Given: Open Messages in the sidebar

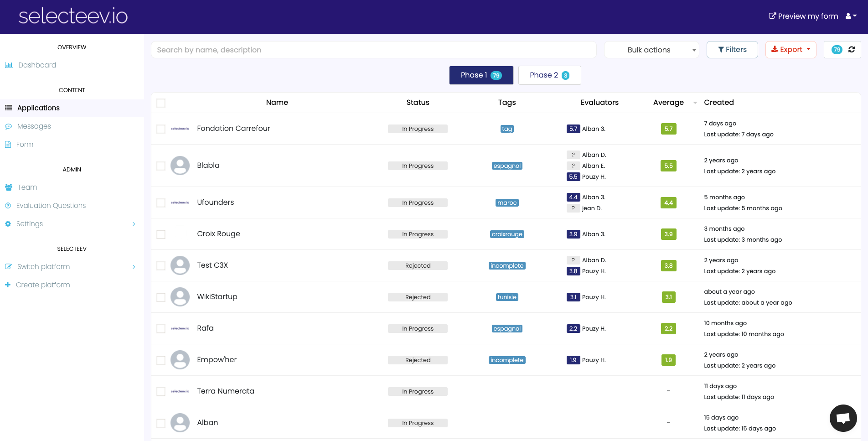Looking at the screenshot, I should coord(34,126).
